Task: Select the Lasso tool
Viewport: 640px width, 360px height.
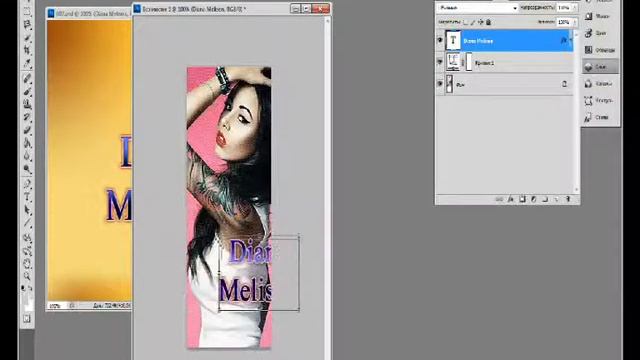Action: (x=27, y=25)
